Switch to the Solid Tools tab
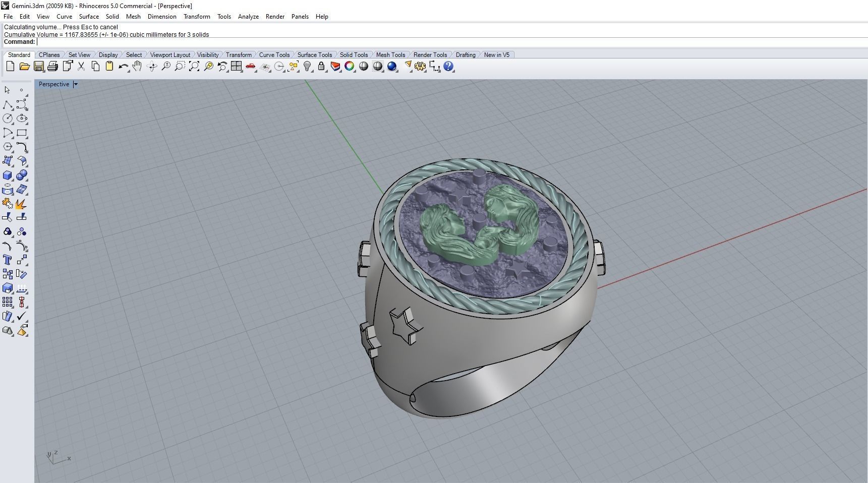 [354, 55]
